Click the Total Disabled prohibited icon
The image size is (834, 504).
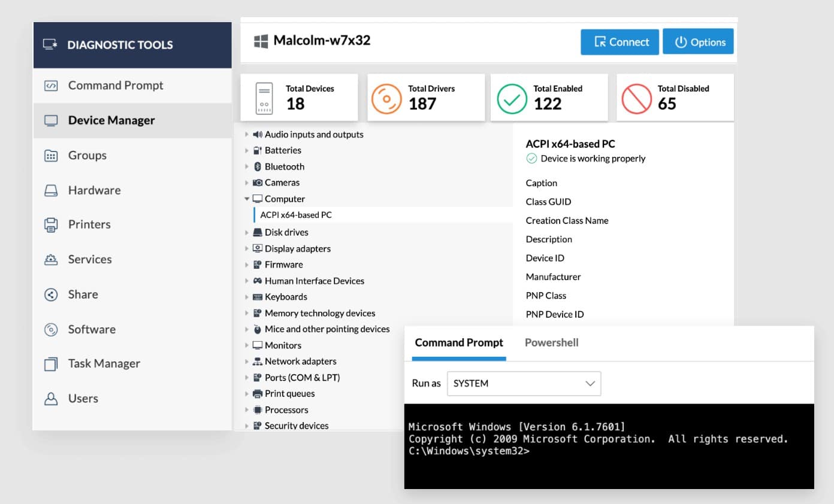tap(636, 99)
